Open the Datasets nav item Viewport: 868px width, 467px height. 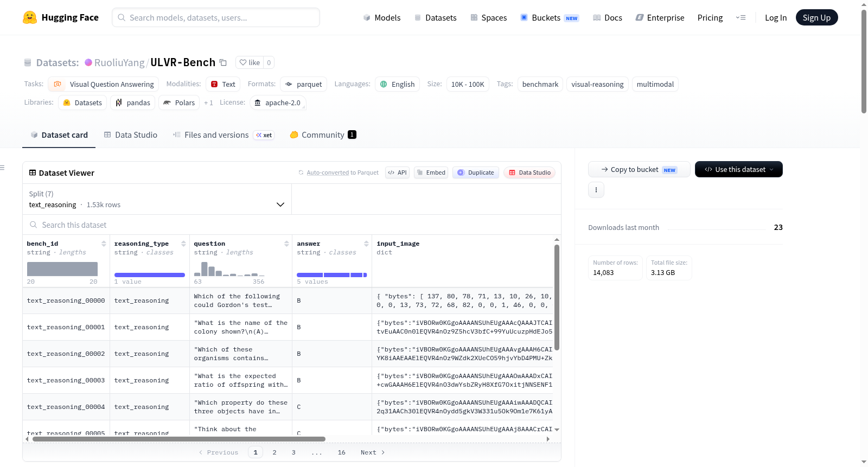click(x=435, y=17)
